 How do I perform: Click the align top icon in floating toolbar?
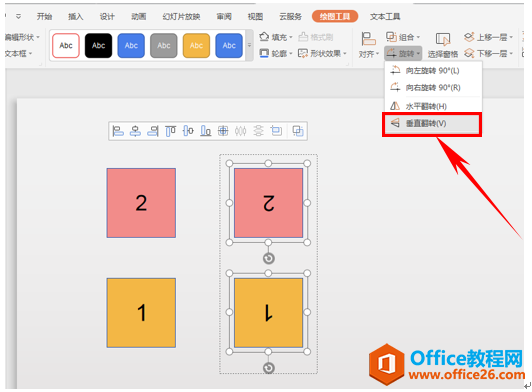pos(170,131)
